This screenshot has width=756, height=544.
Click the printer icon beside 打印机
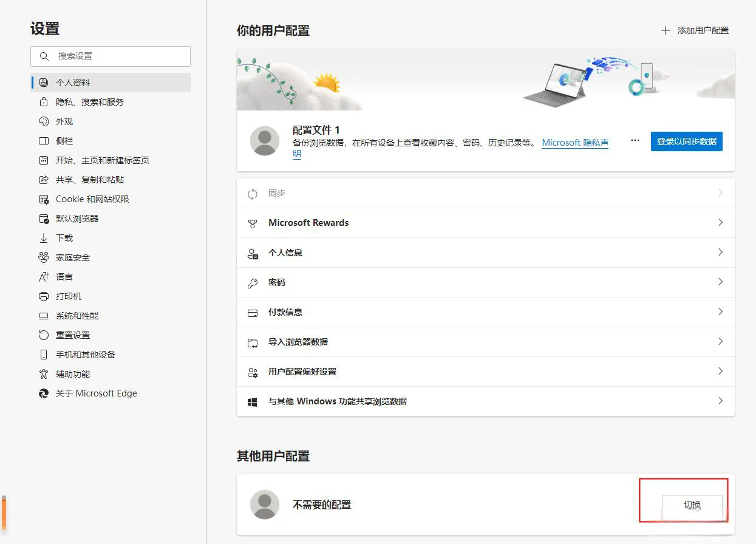(43, 296)
